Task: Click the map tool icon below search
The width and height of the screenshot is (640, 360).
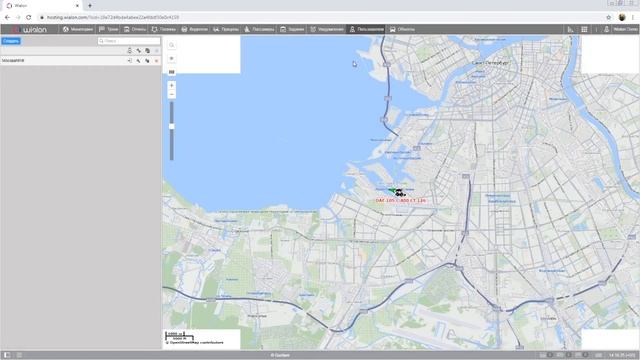Action: 172,59
